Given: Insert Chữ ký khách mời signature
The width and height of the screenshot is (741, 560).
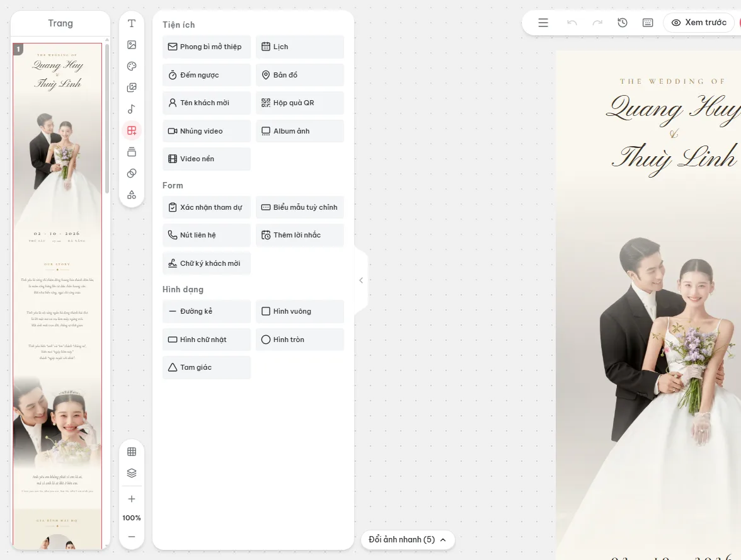Looking at the screenshot, I should 207,263.
